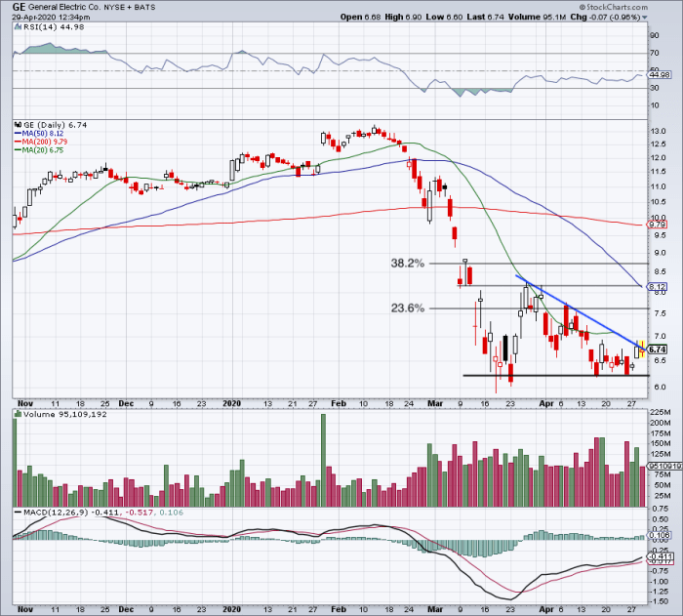Click the -1.50 MACD axis label
This screenshot has width=683, height=616.
click(659, 601)
